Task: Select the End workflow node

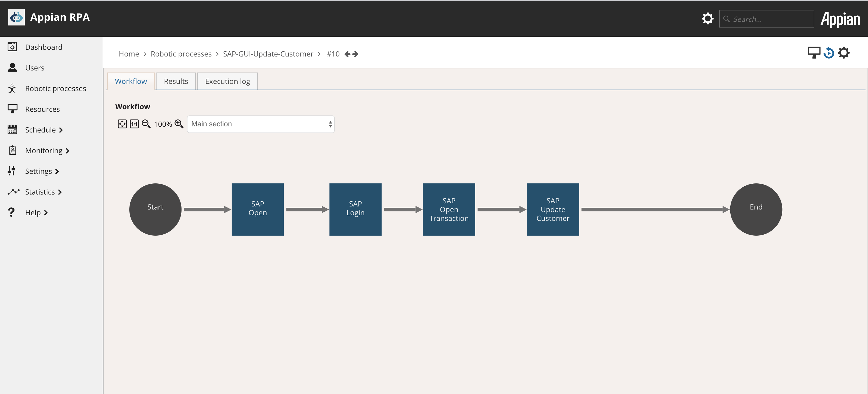Action: click(x=756, y=209)
